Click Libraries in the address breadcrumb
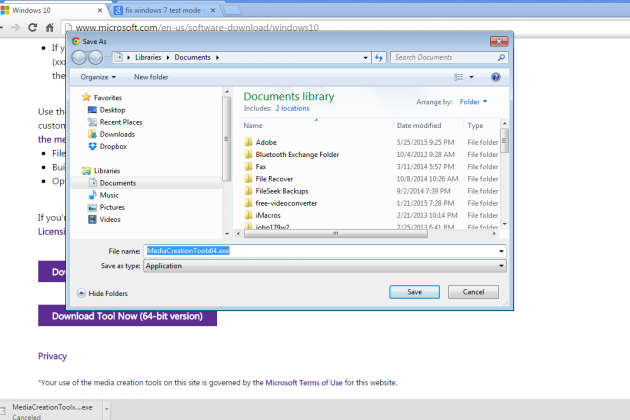 click(148, 57)
